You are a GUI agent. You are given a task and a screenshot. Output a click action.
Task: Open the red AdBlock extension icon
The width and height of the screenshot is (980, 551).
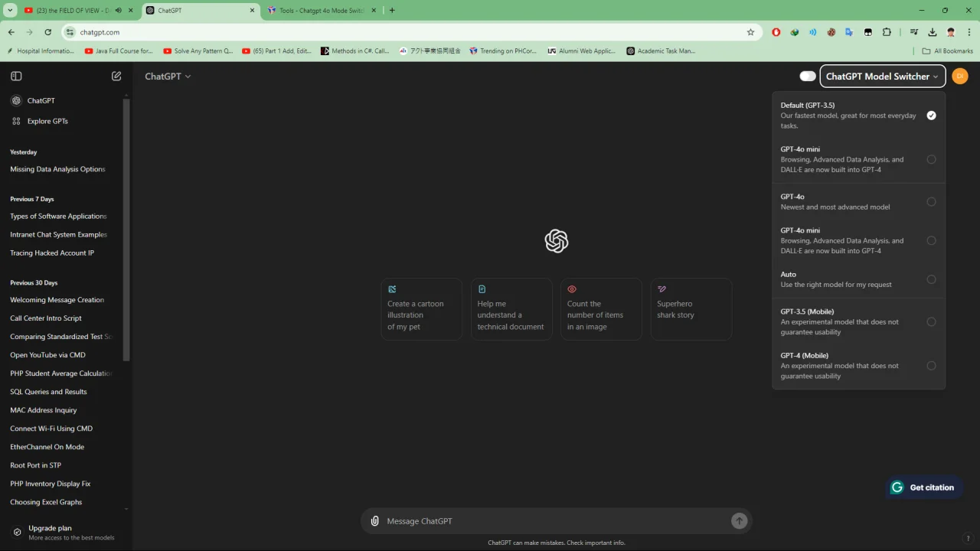click(776, 32)
